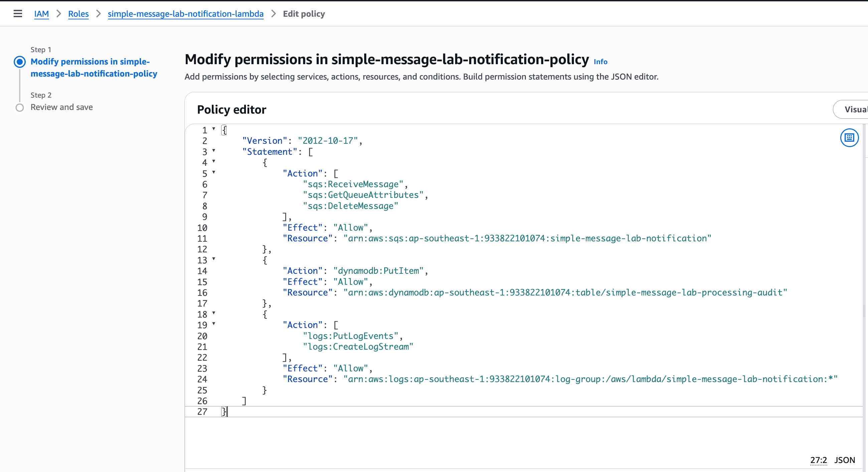This screenshot has width=868, height=472.
Task: Click the Step 1 radio indicator
Action: coord(19,62)
